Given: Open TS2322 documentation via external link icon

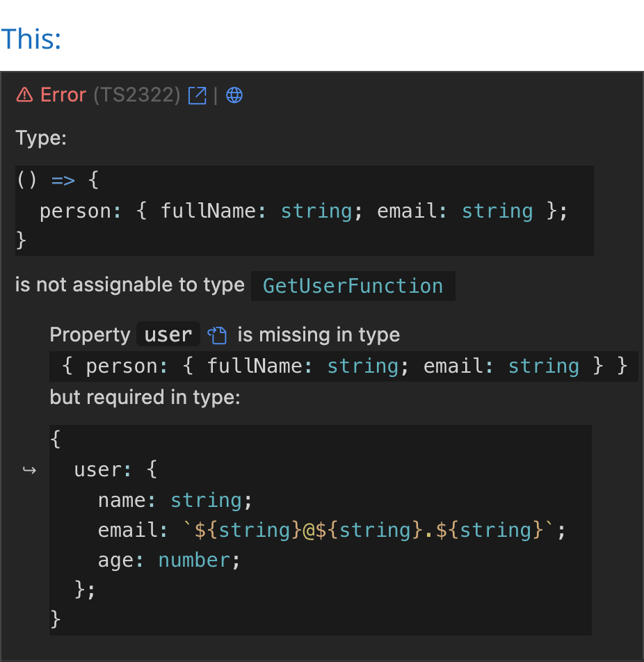Looking at the screenshot, I should (x=197, y=95).
